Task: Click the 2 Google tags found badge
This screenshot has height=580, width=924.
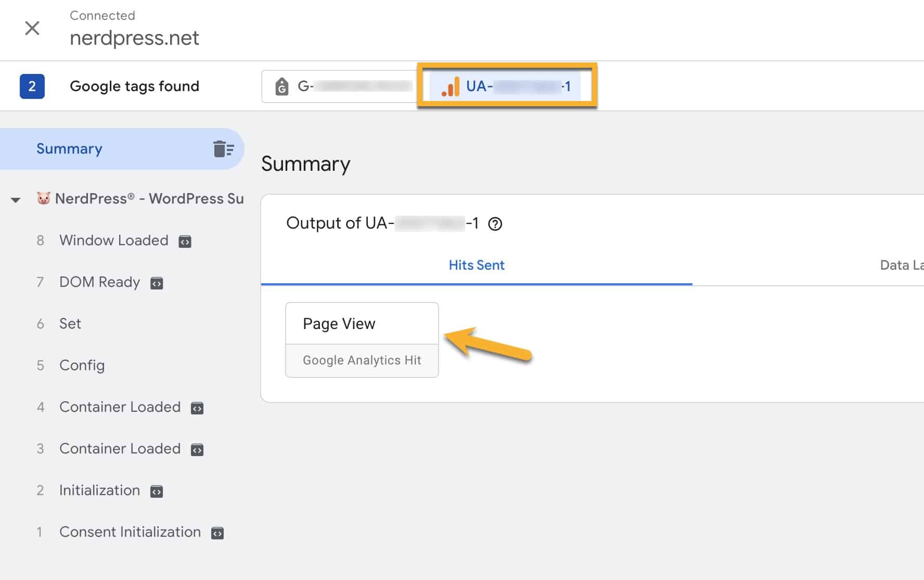Action: pos(32,86)
